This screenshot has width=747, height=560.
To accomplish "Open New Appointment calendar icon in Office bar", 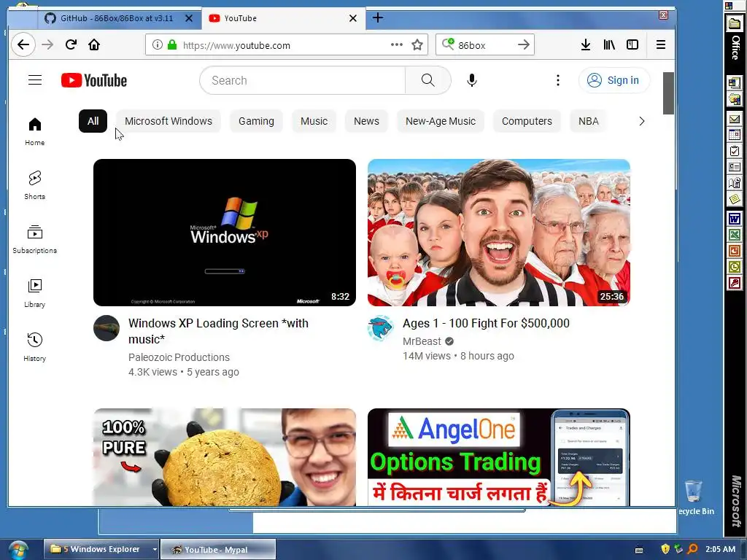I will (x=734, y=135).
